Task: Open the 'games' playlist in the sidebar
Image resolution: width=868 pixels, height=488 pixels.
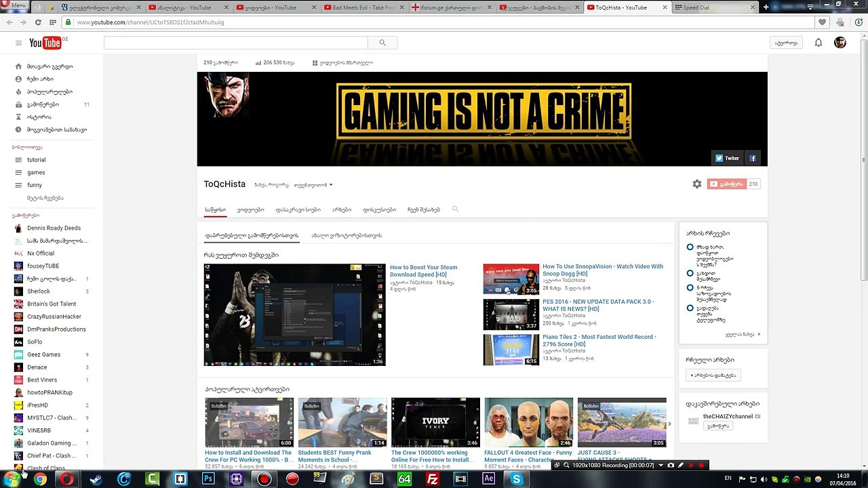Action: tap(36, 172)
